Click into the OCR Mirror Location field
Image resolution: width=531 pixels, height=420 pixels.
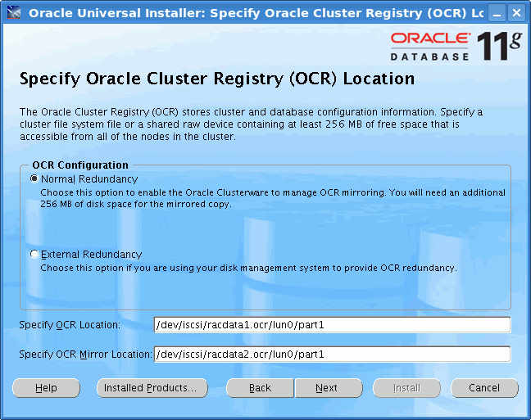[x=332, y=354]
